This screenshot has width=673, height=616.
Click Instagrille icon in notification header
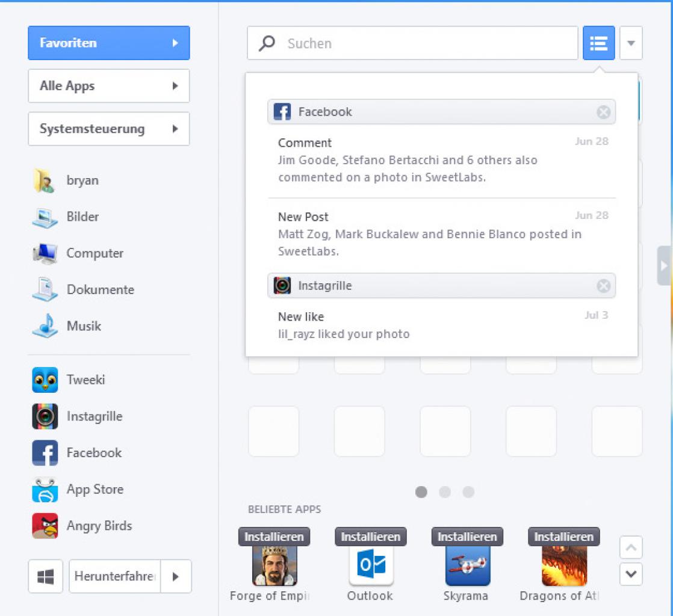282,285
